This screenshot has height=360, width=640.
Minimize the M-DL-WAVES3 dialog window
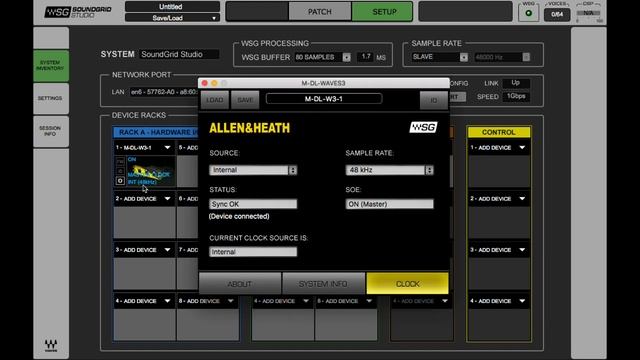214,83
